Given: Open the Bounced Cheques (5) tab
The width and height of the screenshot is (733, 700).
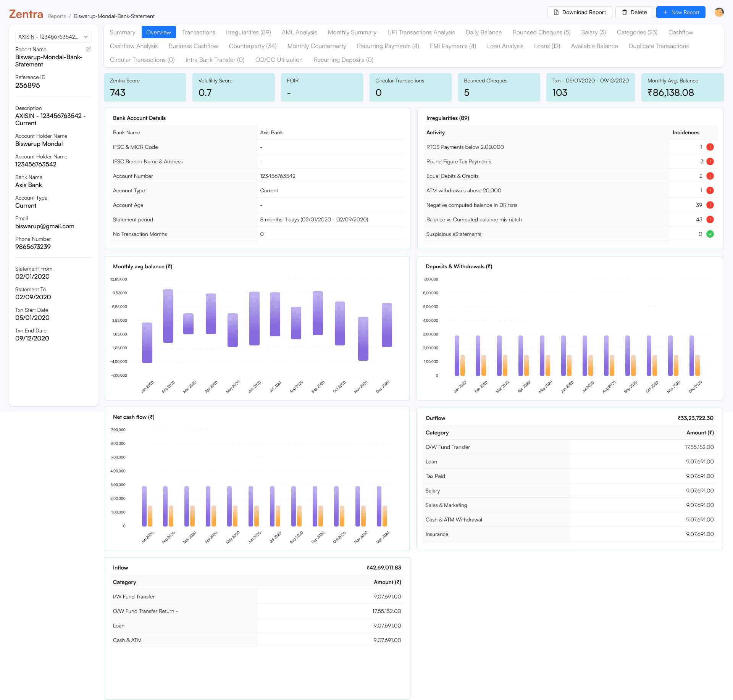Looking at the screenshot, I should tap(541, 32).
